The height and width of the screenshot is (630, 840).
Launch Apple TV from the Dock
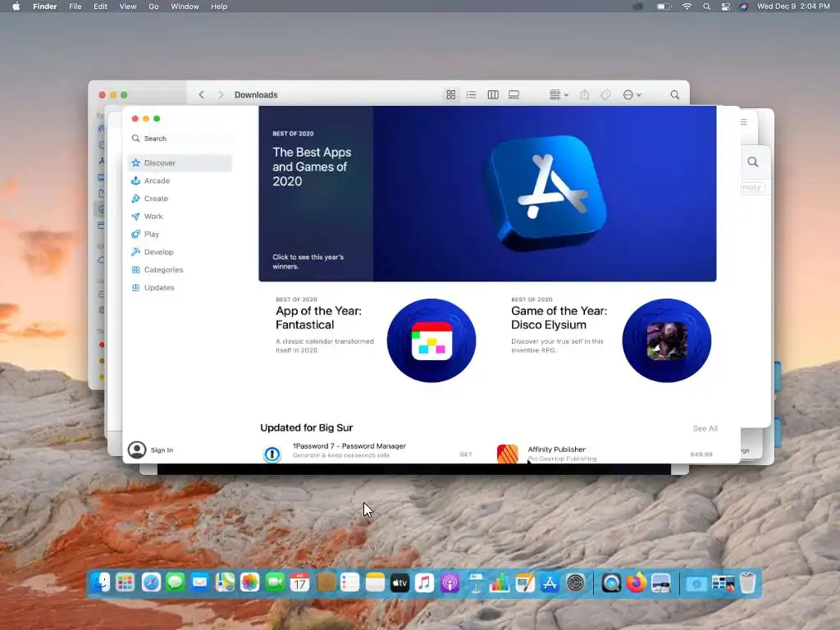(399, 583)
